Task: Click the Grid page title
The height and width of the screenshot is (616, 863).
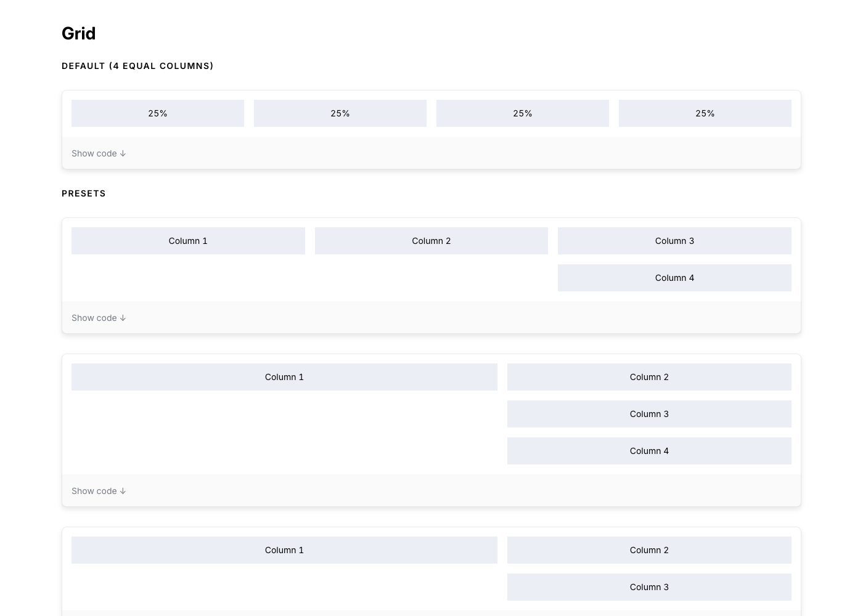Action: (x=79, y=33)
